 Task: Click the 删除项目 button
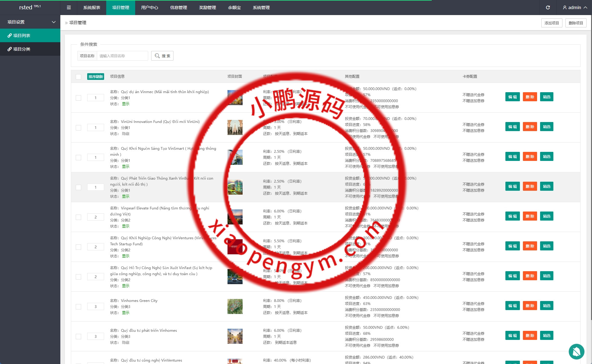tap(576, 23)
